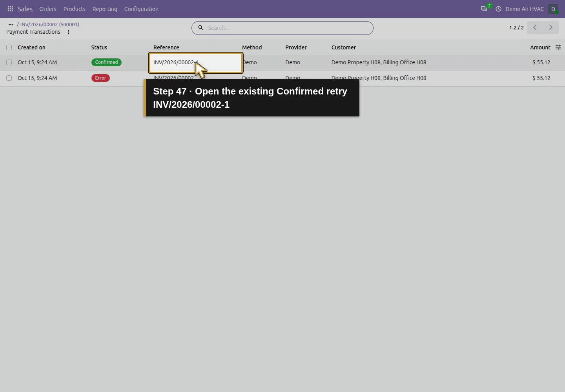The image size is (565, 392).
Task: Sort by Method column header
Action: click(x=252, y=47)
